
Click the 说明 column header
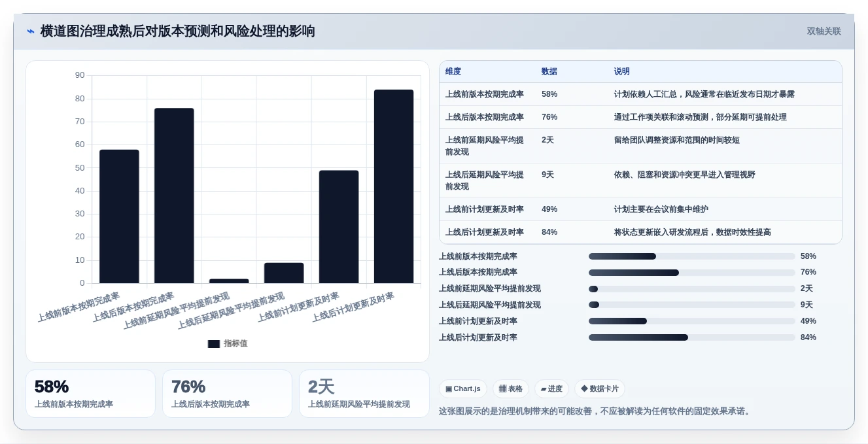tap(622, 72)
